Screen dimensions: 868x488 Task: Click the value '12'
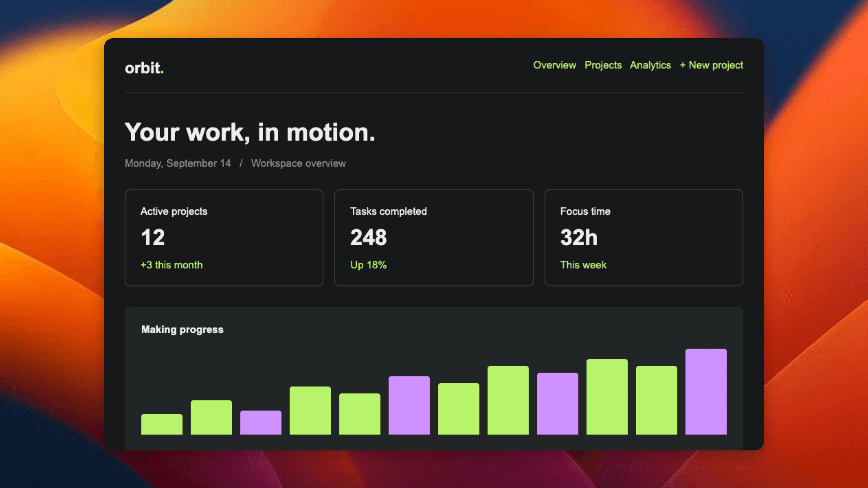coord(153,237)
